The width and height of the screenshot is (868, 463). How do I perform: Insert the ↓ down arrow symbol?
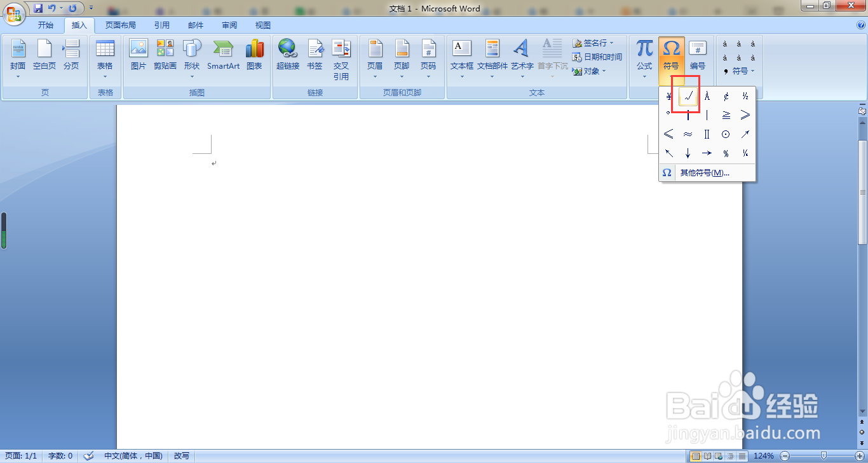[x=688, y=153]
